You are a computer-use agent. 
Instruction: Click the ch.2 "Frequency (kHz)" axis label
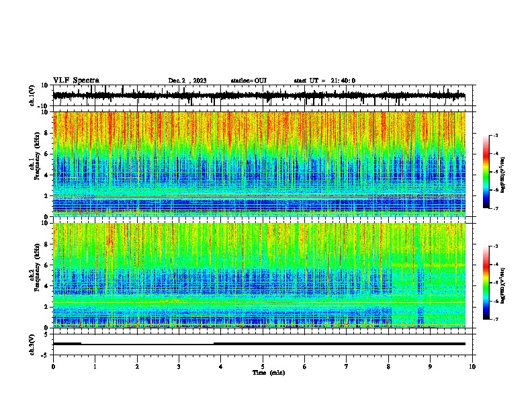[x=38, y=267]
